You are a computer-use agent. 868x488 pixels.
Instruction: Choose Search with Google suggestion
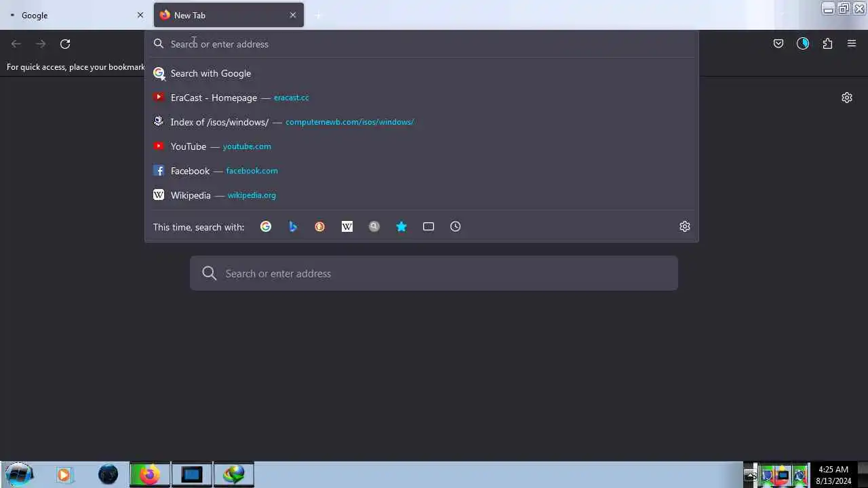point(422,73)
